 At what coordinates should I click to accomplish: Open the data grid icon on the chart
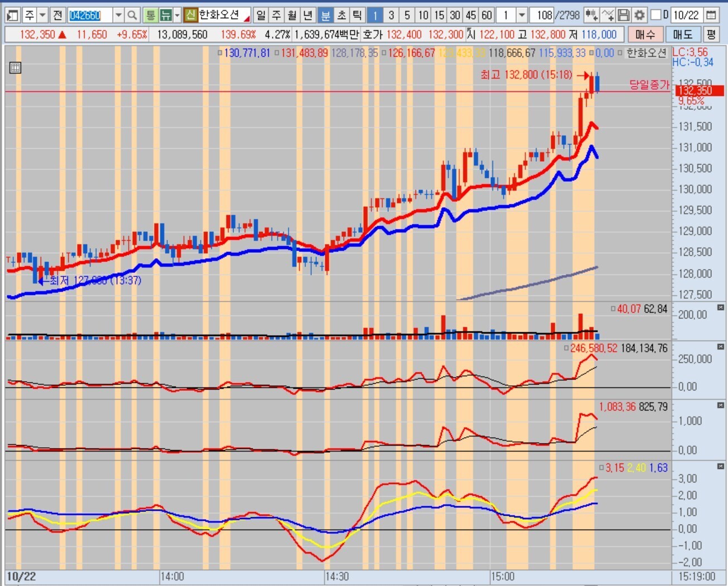pos(16,68)
